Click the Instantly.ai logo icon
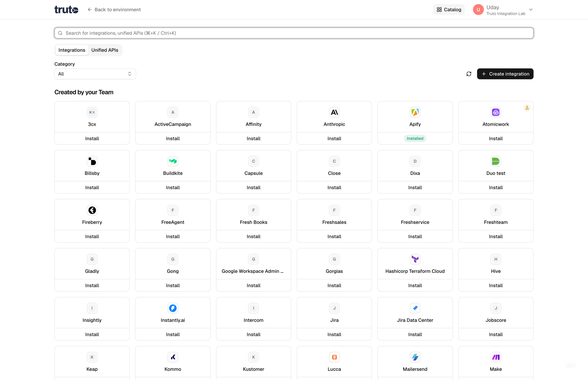The height and width of the screenshot is (380, 588). (173, 308)
